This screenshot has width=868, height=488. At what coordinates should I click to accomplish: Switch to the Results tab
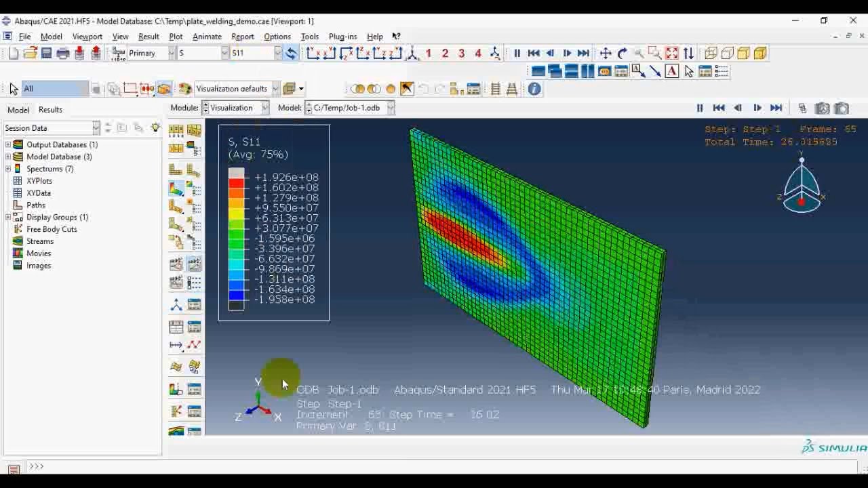point(50,110)
